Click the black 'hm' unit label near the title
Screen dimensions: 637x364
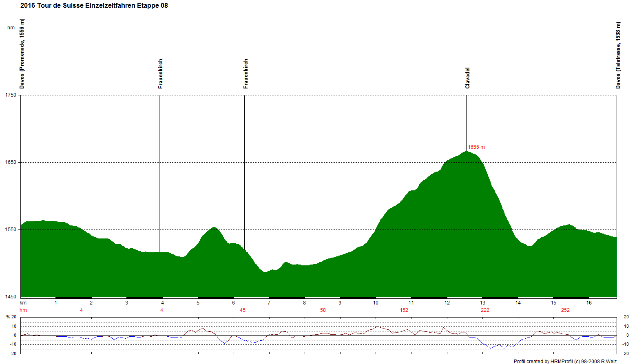coord(11,28)
